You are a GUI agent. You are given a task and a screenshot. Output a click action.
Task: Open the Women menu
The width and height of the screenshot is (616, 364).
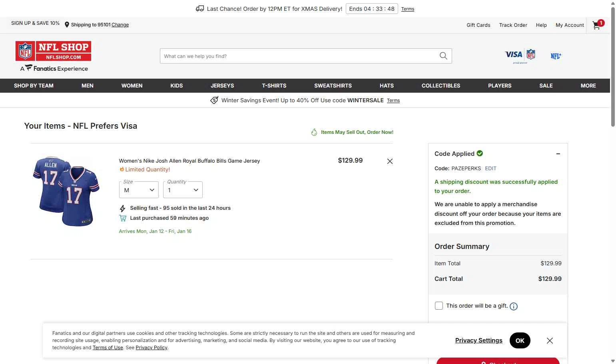pyautogui.click(x=132, y=86)
